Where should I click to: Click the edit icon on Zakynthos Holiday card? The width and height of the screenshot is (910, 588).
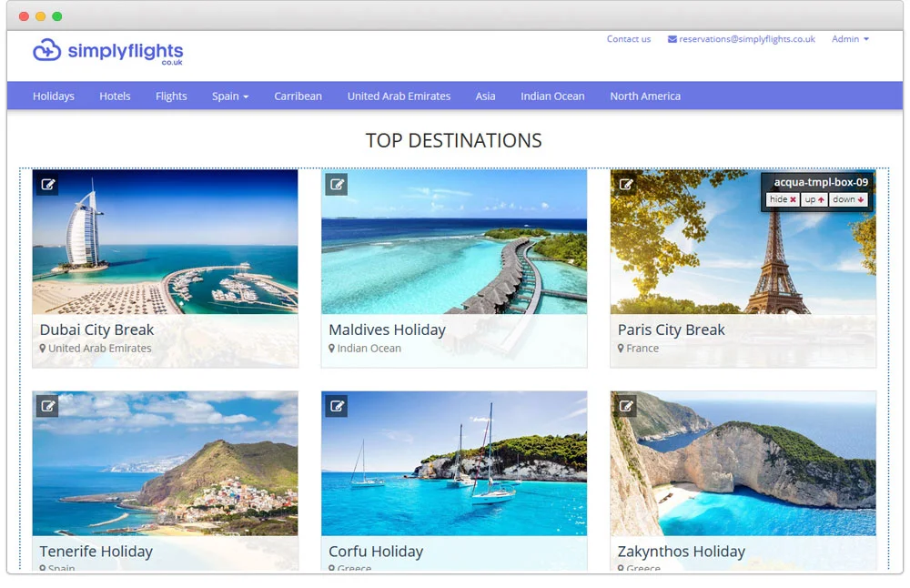coord(626,406)
